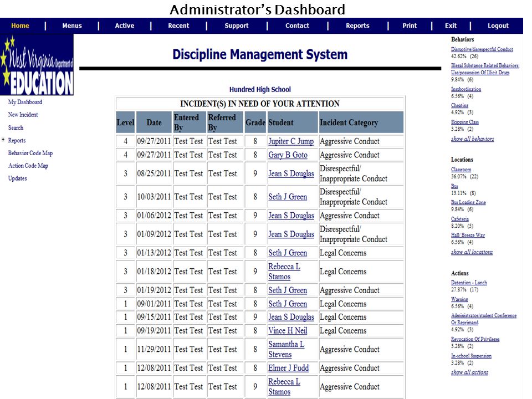Viewport: 532px width, 399px height.
Task: Open the Detention - Lunch action link
Action: pos(469,283)
